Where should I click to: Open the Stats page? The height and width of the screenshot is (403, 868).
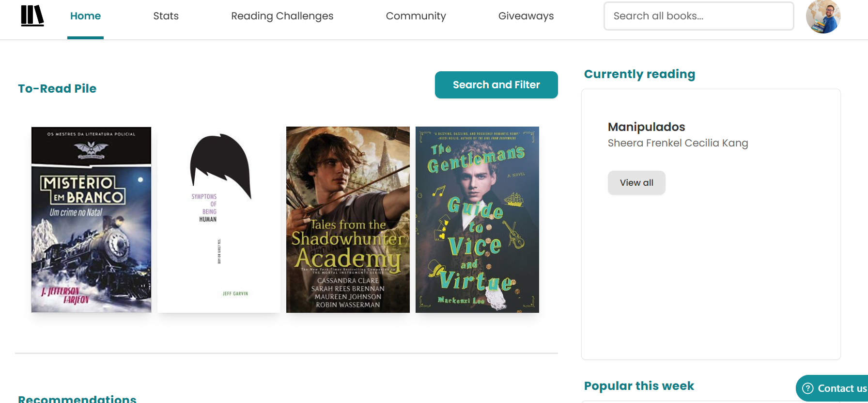coord(166,16)
